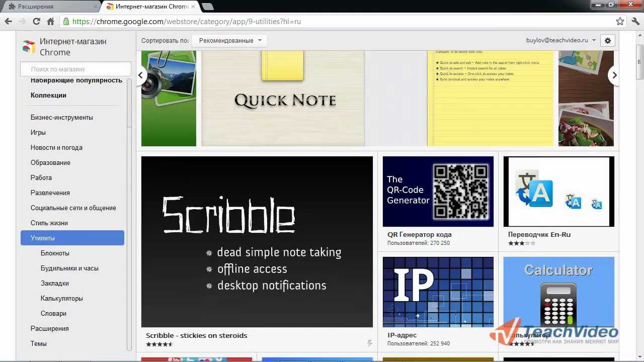The image size is (644, 362).
Task: Open the Расширения sidebar section
Action: pyautogui.click(x=50, y=329)
